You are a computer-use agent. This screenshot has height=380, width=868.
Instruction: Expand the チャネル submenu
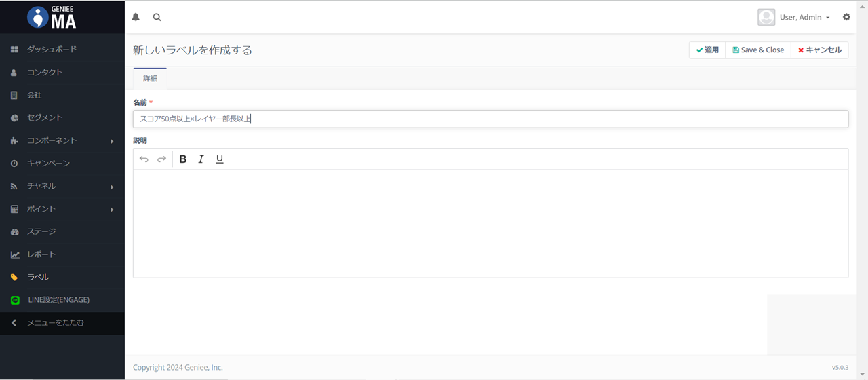(61, 186)
